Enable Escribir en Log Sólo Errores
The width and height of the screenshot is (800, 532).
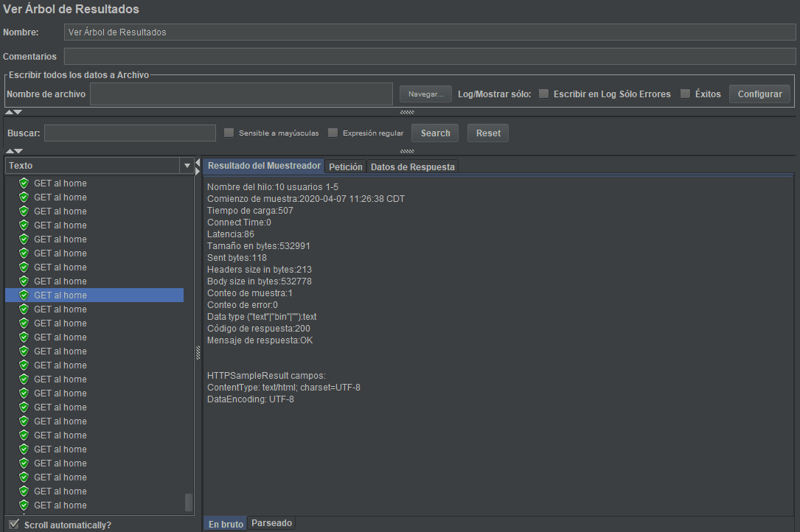point(543,94)
